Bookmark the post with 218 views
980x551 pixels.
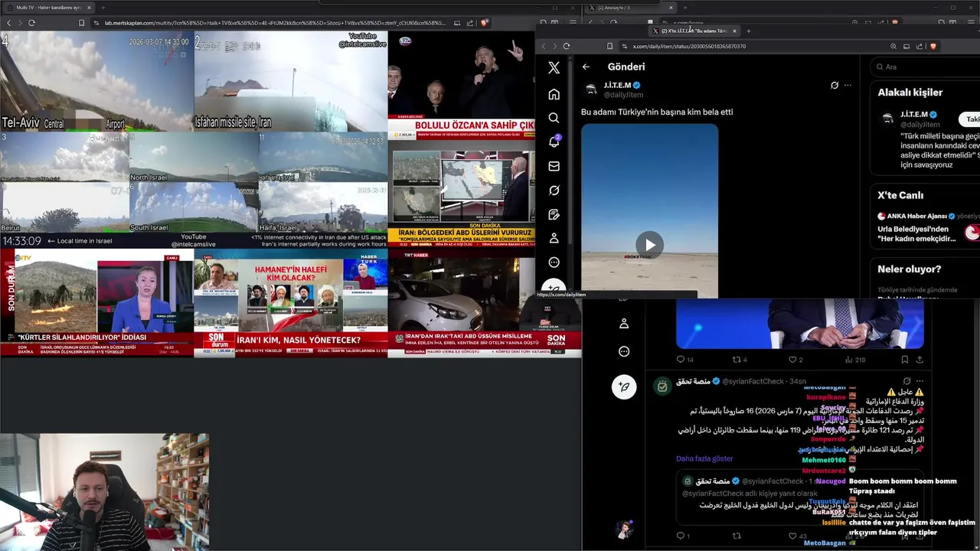[x=904, y=360]
